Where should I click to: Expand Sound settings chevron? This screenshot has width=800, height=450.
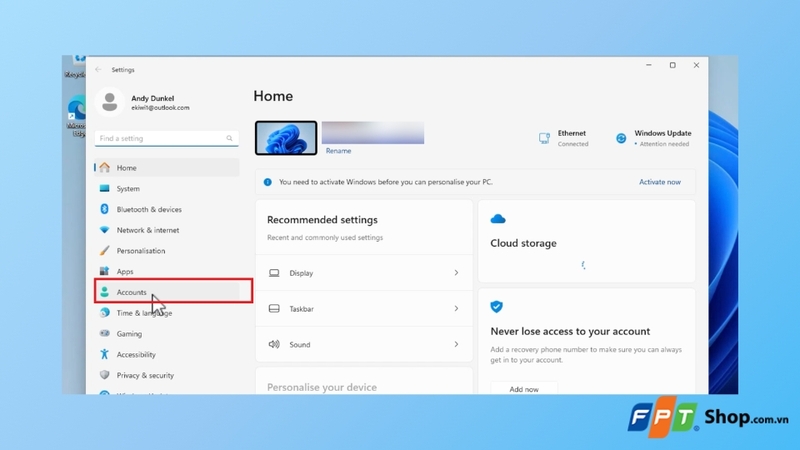pyautogui.click(x=456, y=344)
